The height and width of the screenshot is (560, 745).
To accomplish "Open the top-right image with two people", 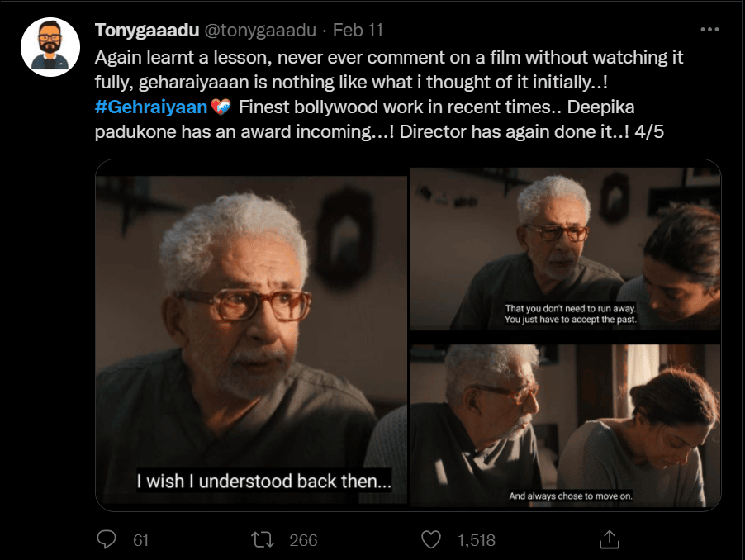I will click(565, 248).
